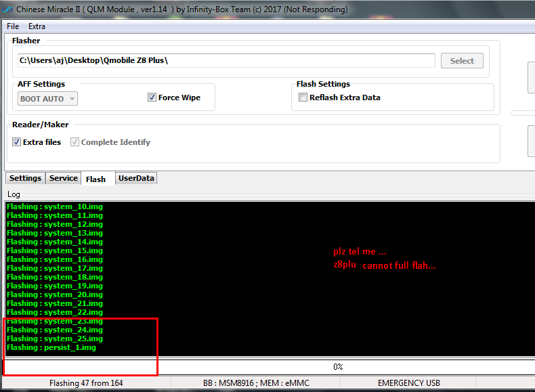Toggle the Extra files checkbox
The height and width of the screenshot is (392, 535).
(16, 142)
